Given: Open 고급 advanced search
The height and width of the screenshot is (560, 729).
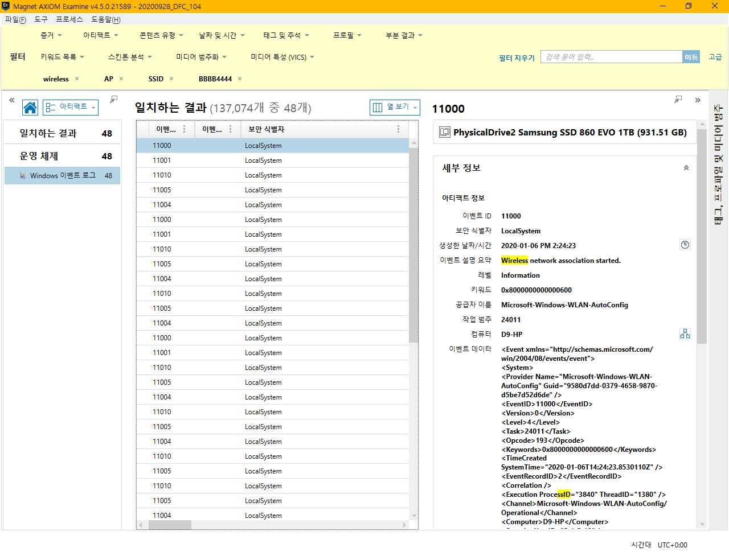Looking at the screenshot, I should pos(715,57).
